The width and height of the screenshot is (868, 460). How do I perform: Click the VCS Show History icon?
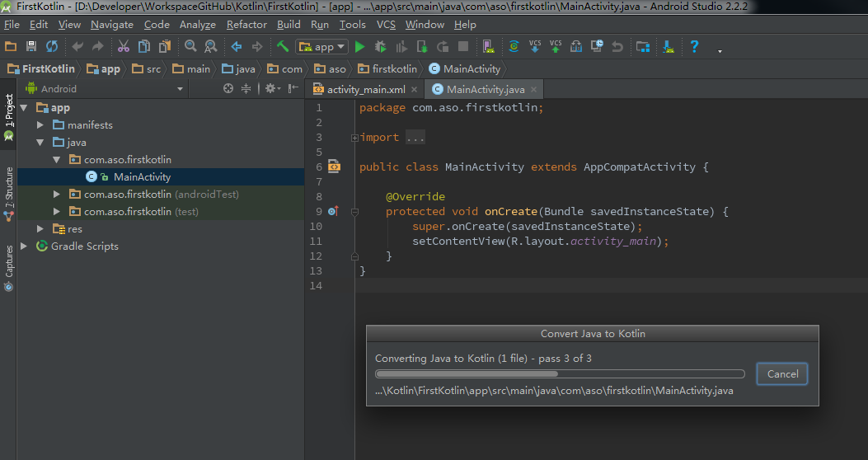tap(596, 46)
